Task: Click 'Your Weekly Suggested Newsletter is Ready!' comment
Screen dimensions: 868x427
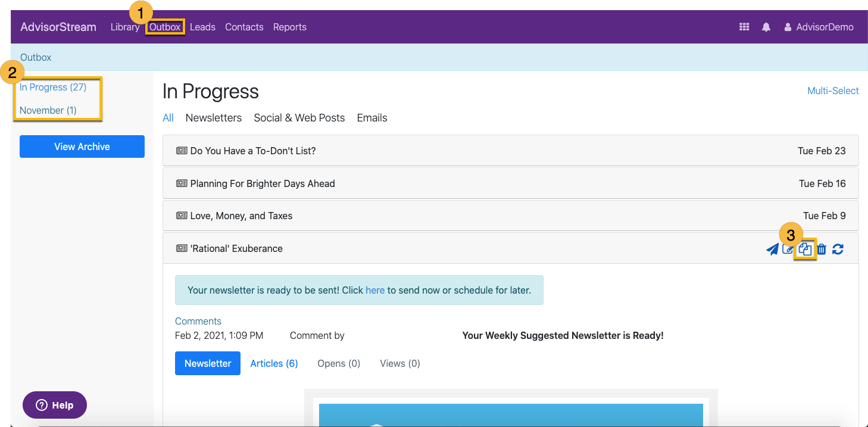Action: coord(563,335)
